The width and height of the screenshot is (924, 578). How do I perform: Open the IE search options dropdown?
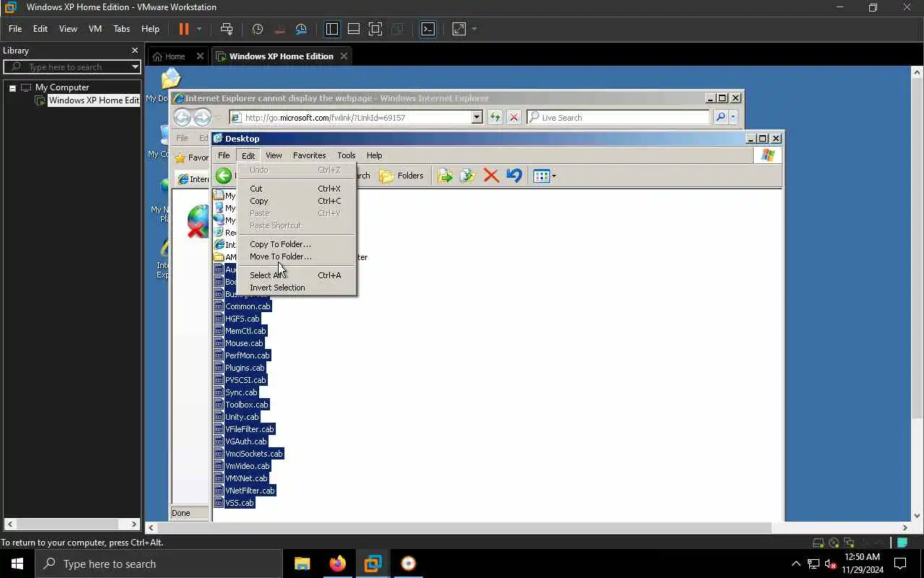733,117
